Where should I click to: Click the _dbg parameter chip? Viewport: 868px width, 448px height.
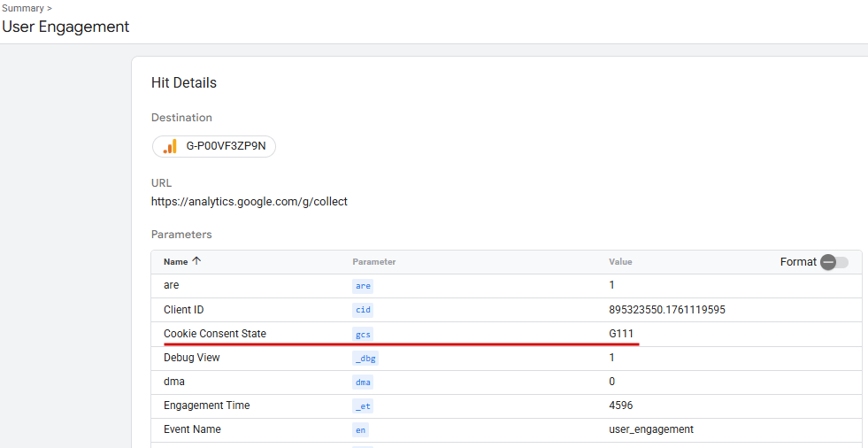click(x=365, y=358)
